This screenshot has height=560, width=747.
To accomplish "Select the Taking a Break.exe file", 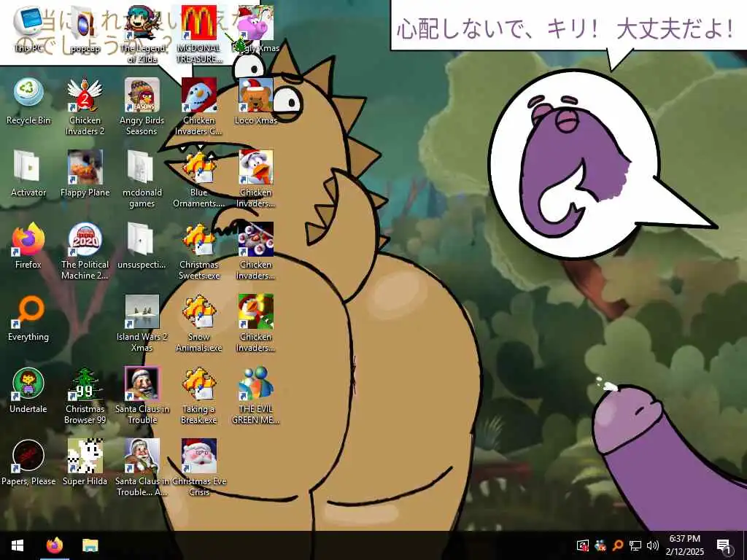I will [199, 396].
